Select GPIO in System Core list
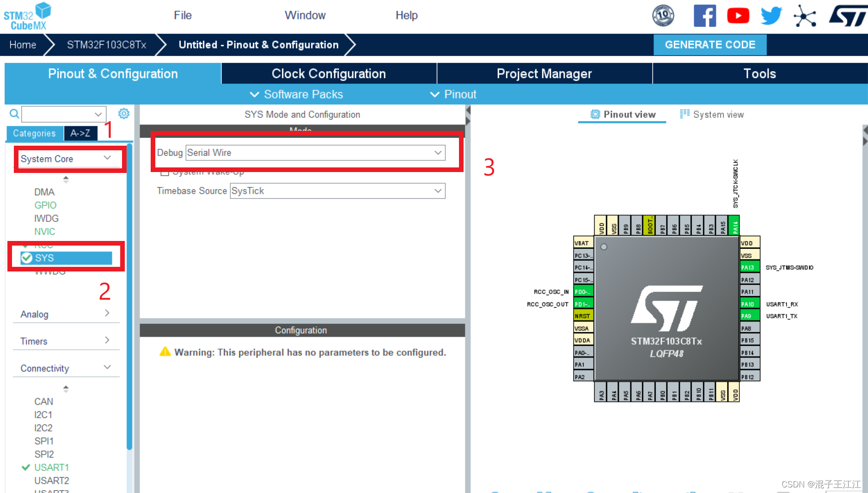Screen dimensions: 868x493 click(x=45, y=205)
